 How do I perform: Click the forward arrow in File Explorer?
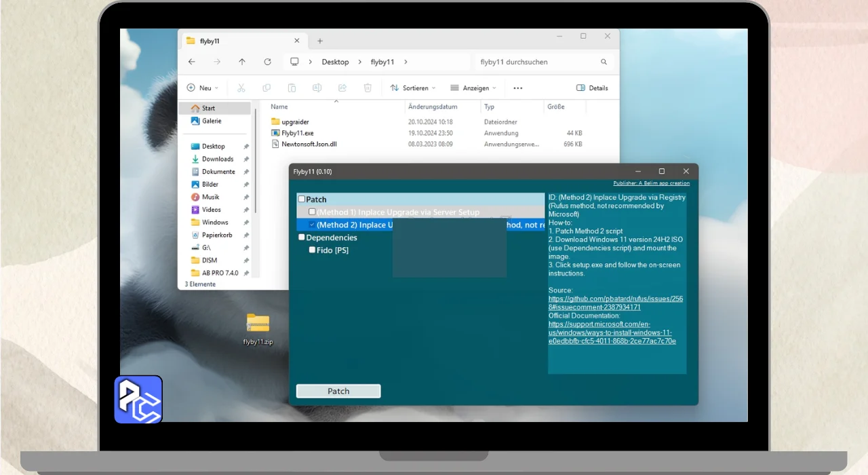(217, 62)
